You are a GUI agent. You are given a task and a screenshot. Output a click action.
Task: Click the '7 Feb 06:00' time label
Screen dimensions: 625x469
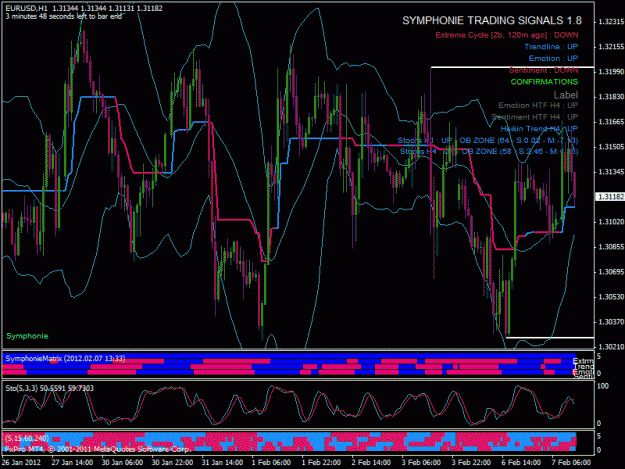571,462
